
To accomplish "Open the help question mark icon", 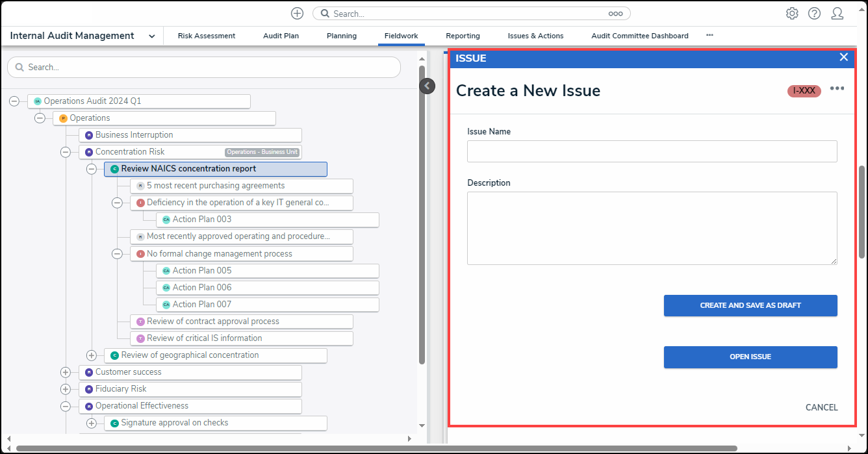I will pos(814,14).
